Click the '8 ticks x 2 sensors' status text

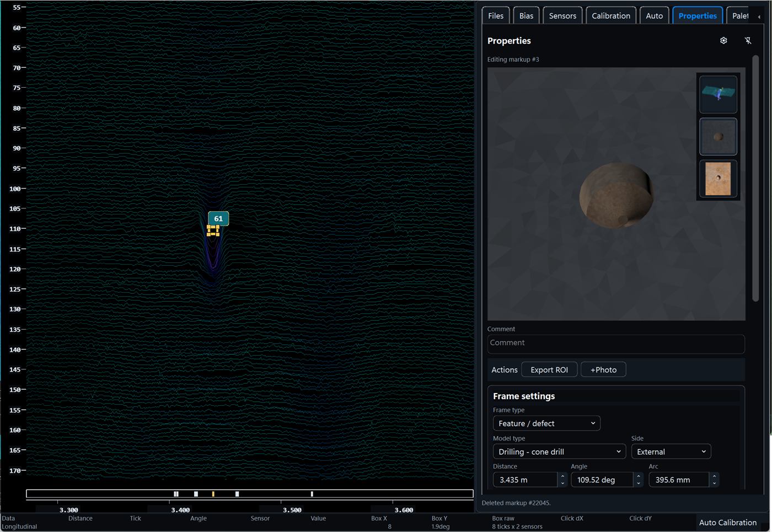click(x=517, y=526)
